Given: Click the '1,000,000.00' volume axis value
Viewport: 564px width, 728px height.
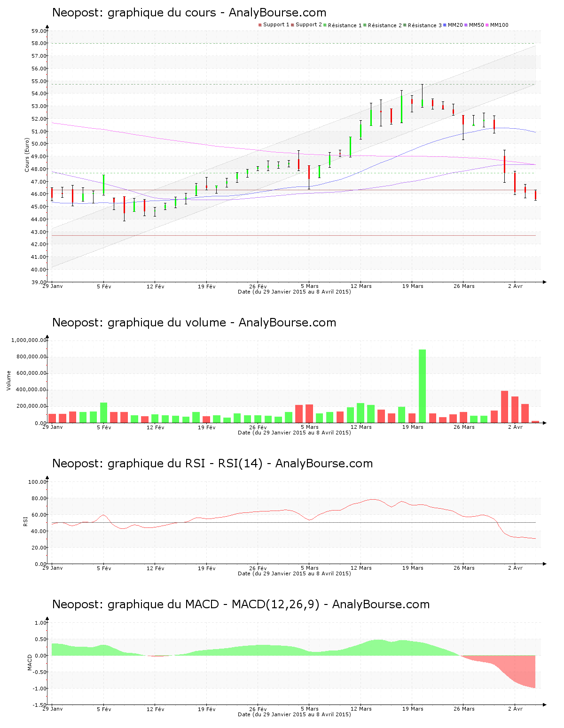Looking at the screenshot, I should (29, 340).
